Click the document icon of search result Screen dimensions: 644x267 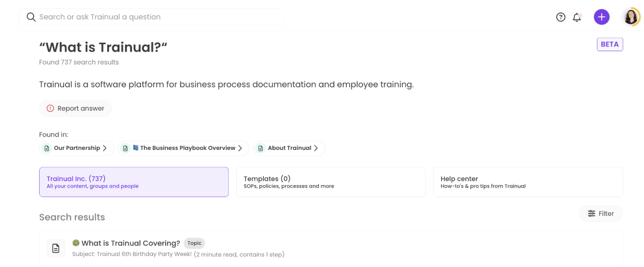click(x=56, y=248)
